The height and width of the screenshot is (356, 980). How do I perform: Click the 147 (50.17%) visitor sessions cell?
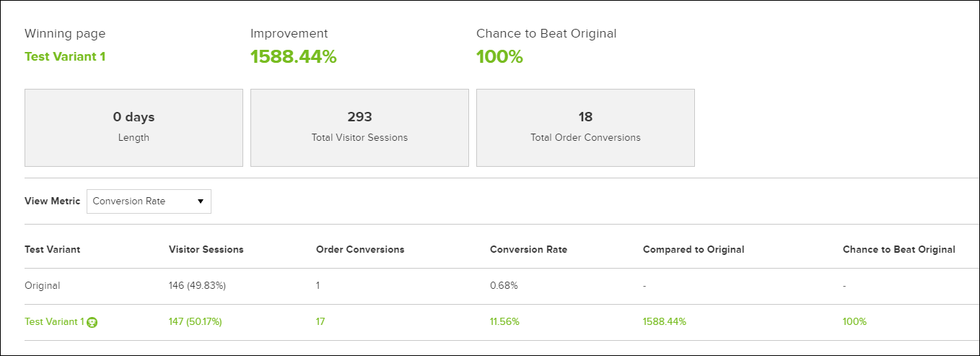click(x=196, y=322)
